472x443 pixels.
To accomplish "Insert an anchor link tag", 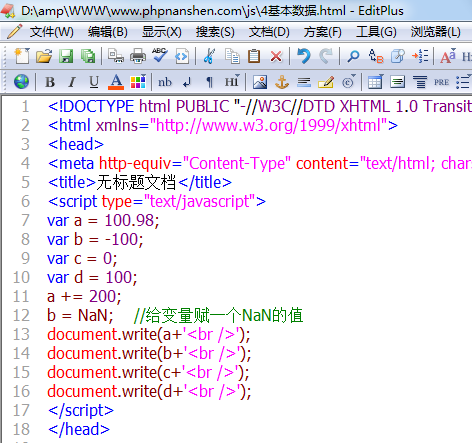I will tap(282, 82).
